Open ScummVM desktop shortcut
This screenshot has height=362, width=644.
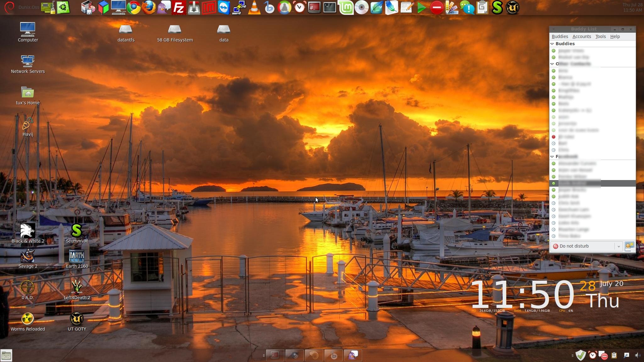[76, 233]
